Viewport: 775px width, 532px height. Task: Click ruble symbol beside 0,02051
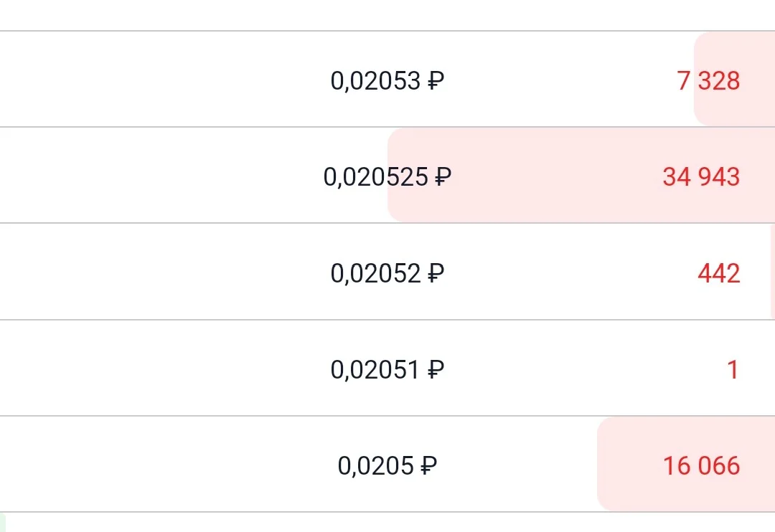[436, 369]
